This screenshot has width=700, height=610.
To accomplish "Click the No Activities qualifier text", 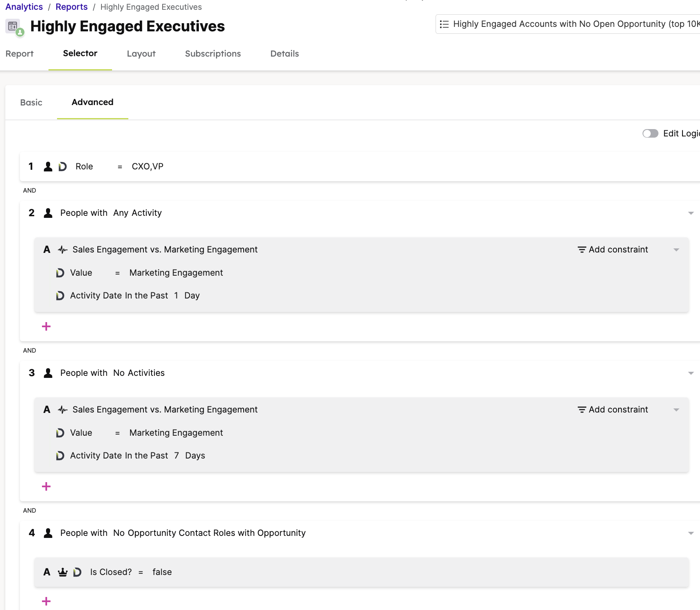I will click(139, 373).
